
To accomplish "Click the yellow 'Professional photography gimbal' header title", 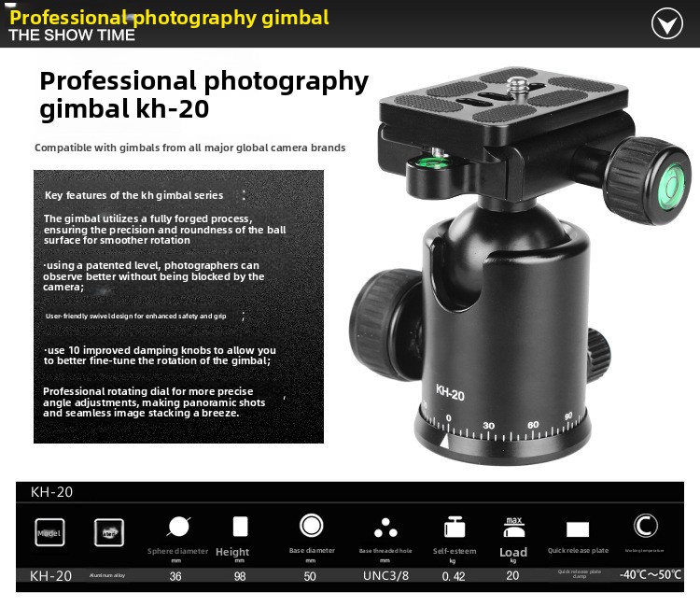I will [x=169, y=18].
